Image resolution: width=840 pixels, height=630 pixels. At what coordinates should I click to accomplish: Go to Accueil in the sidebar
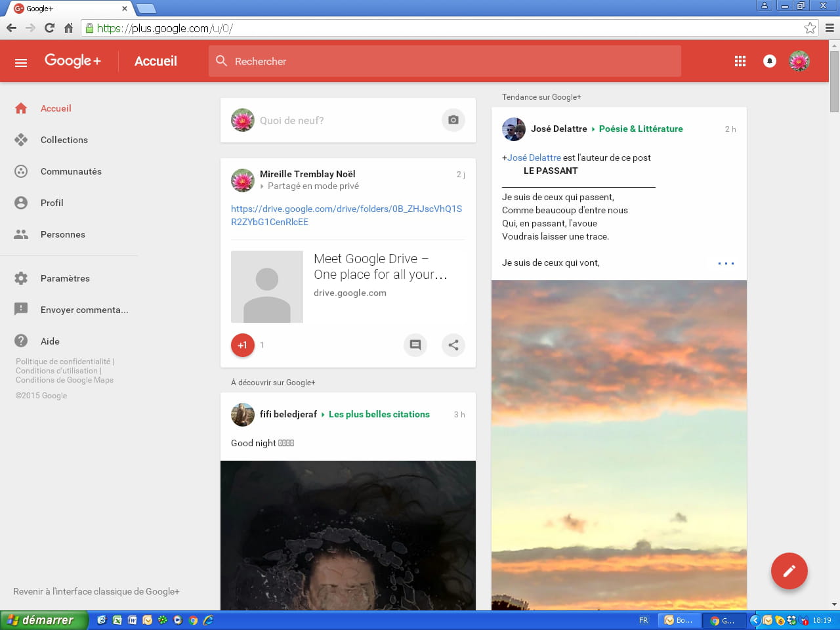pyautogui.click(x=56, y=108)
